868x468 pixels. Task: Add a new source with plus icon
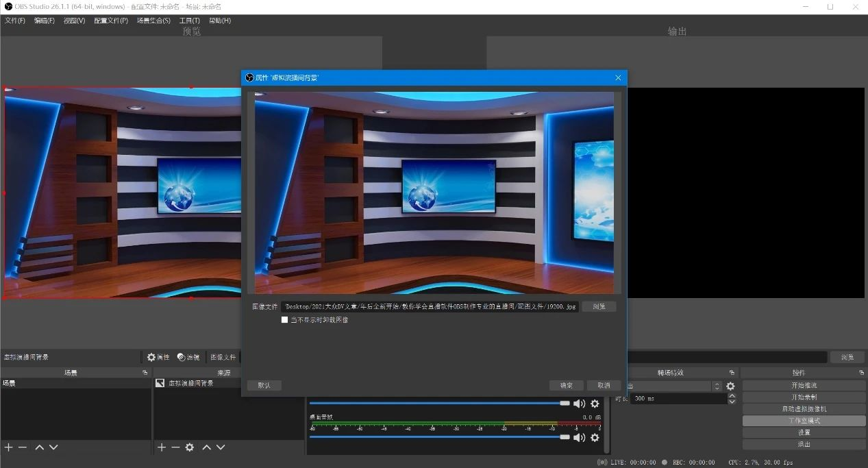tap(162, 447)
